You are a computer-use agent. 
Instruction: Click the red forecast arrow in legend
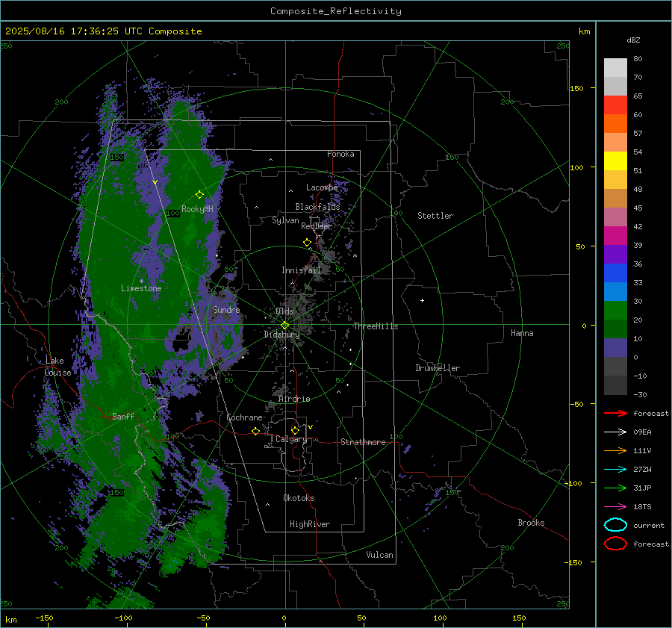(615, 413)
